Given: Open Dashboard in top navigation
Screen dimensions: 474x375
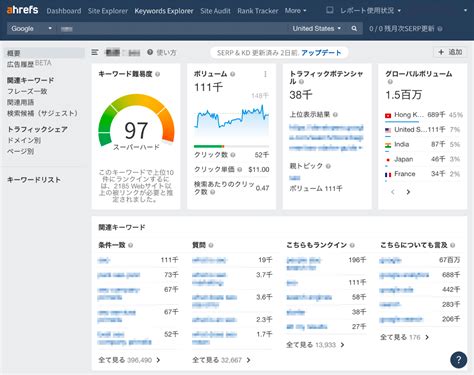Looking at the screenshot, I should coord(64,11).
